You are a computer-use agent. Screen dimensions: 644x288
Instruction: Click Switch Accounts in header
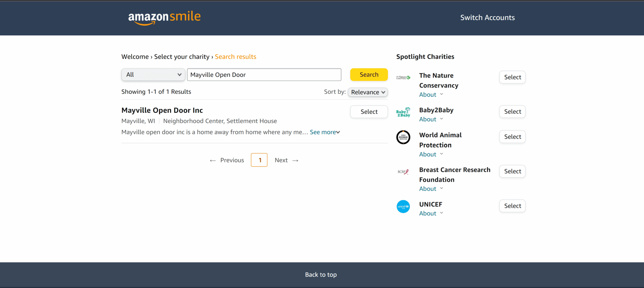click(x=487, y=18)
